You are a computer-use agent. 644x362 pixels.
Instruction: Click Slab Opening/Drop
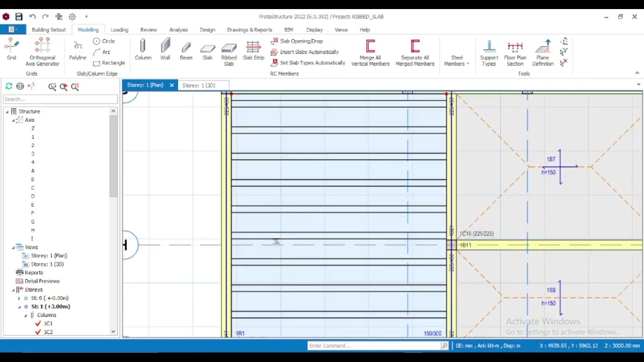pos(297,41)
